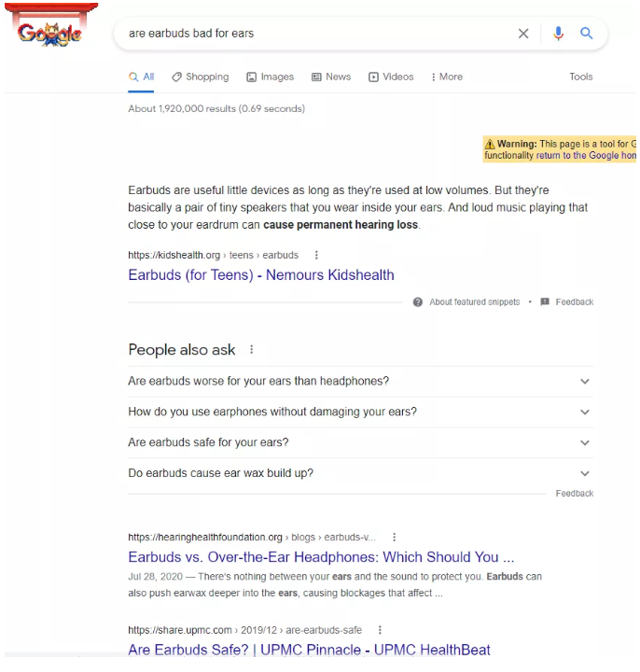Open "Earbuds (for Teens) - Nemours Kidshealth" link
Viewport: 640px width, 672px height.
pos(261,275)
